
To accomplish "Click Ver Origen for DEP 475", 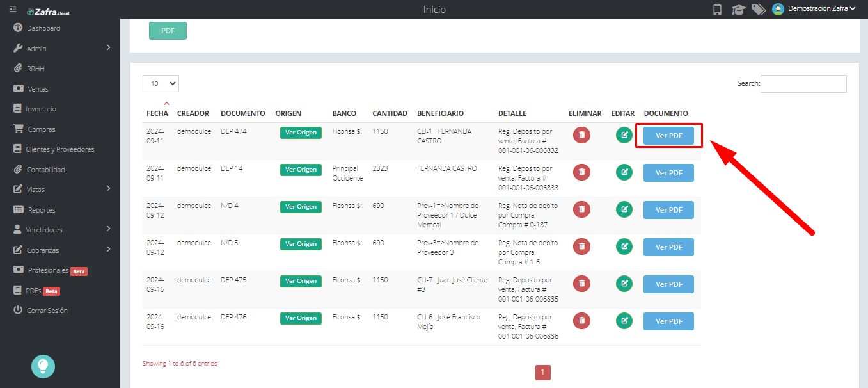I will (x=301, y=281).
